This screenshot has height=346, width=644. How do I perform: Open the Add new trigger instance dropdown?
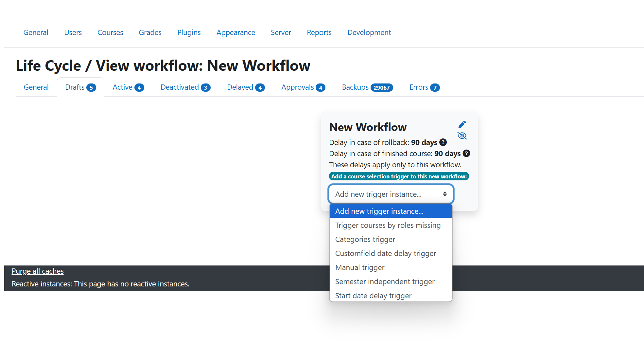pos(391,194)
